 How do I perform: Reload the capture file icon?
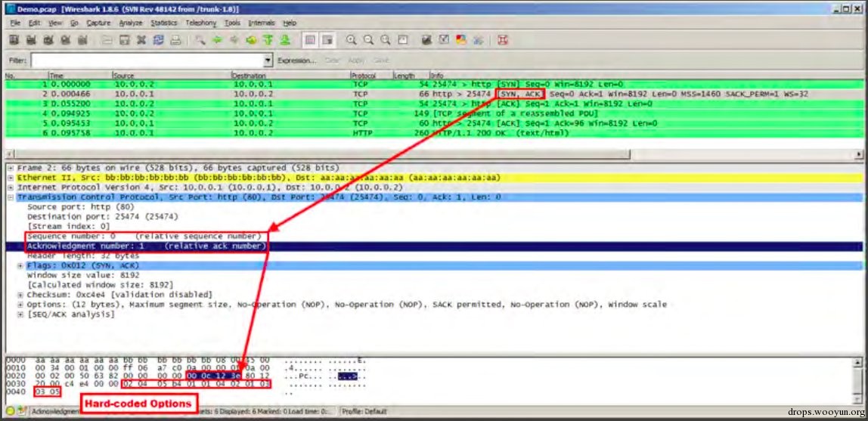[x=158, y=40]
